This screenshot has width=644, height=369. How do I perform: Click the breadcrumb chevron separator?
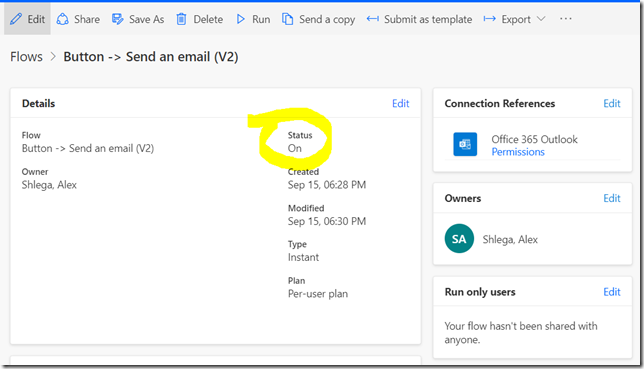click(x=53, y=57)
